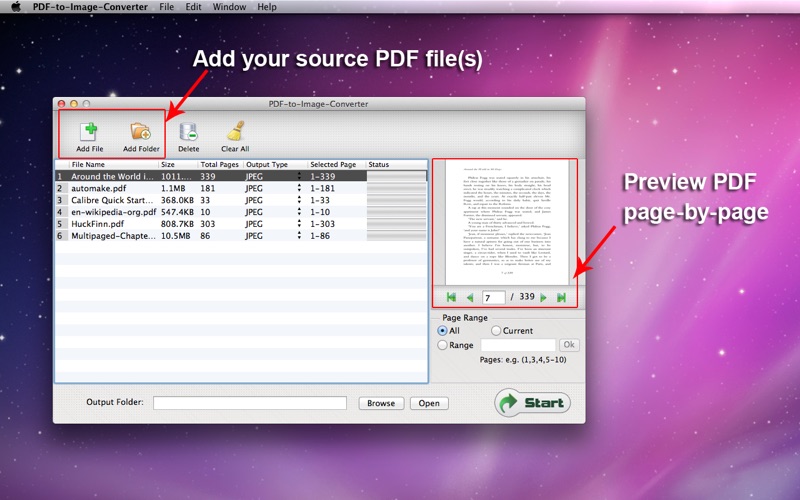
Task: Click the Add Folder icon
Action: tap(141, 132)
